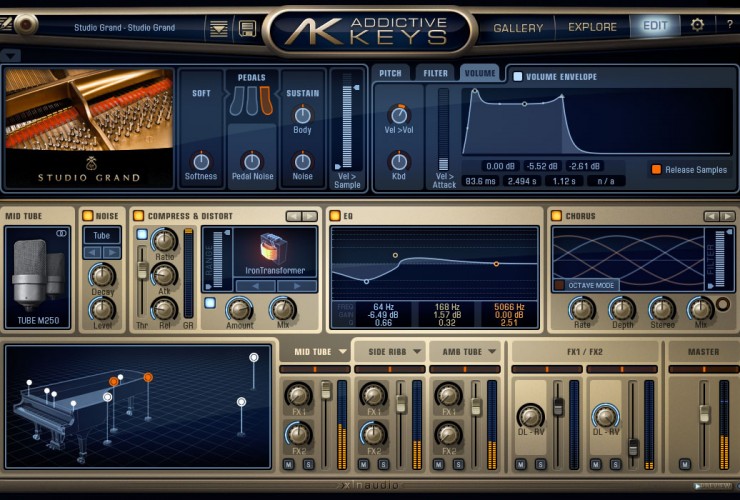Switch Chorus slot to previous effect
The height and width of the screenshot is (500, 740).
coord(711,216)
